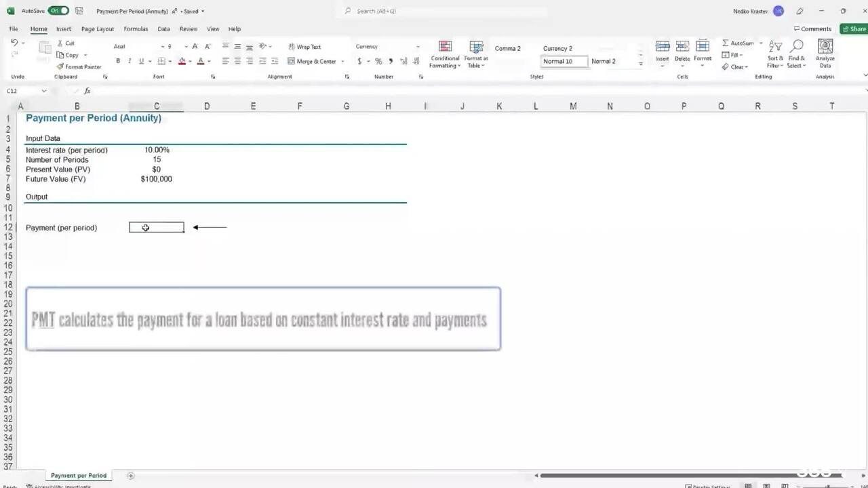Switch to the View tab
868x488 pixels.
(213, 29)
